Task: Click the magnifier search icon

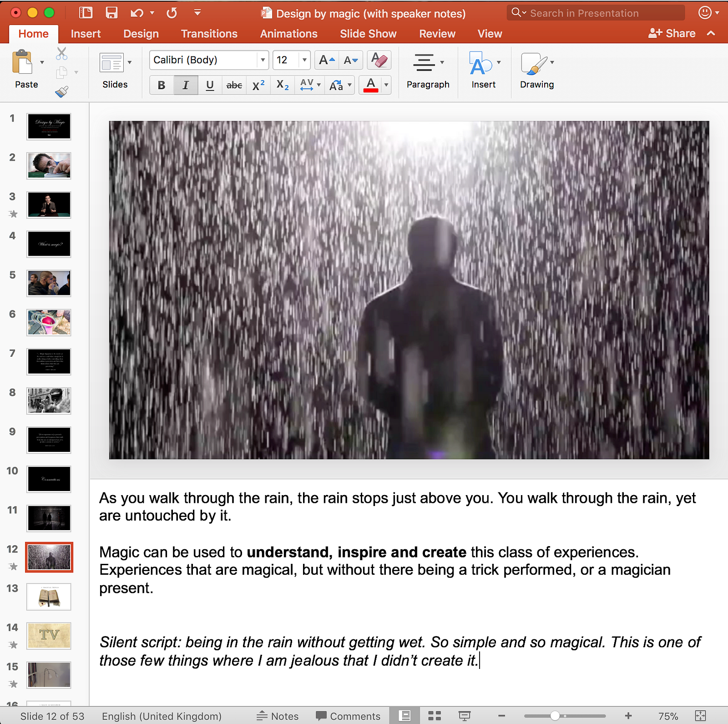Action: (x=516, y=12)
